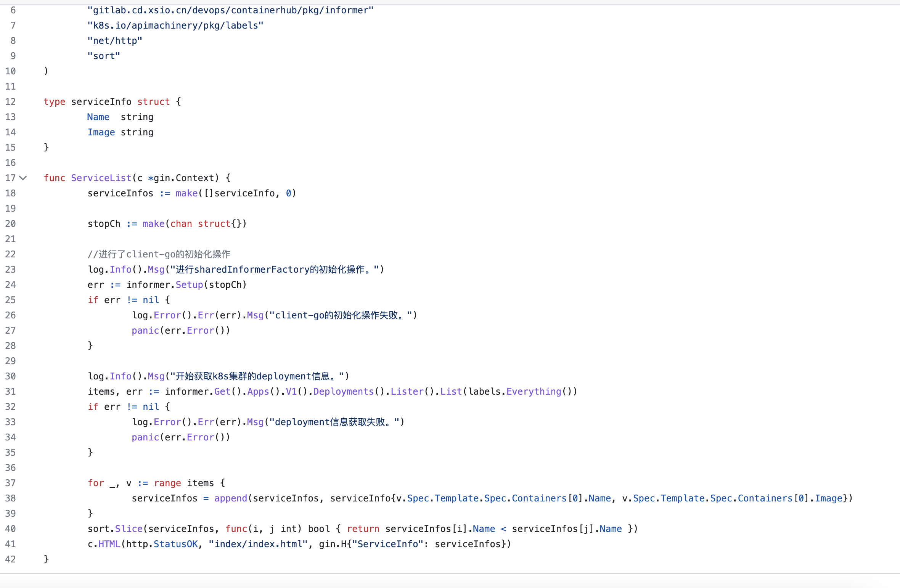Screen dimensions: 900x588
Task: Select line number 42 in gutter
Action: pyautogui.click(x=10, y=559)
